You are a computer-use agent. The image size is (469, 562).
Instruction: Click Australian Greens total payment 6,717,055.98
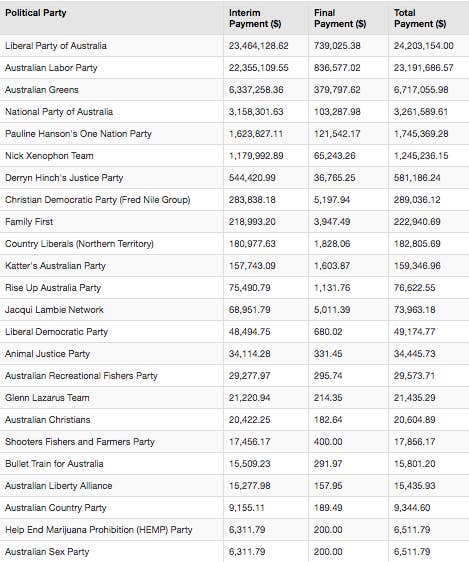point(421,90)
